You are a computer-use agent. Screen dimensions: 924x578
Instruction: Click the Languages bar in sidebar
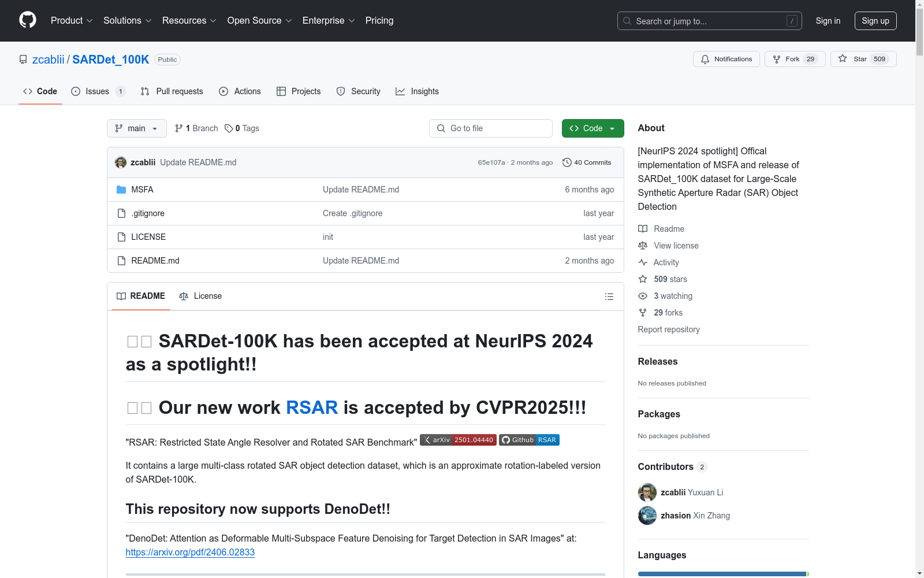click(724, 574)
